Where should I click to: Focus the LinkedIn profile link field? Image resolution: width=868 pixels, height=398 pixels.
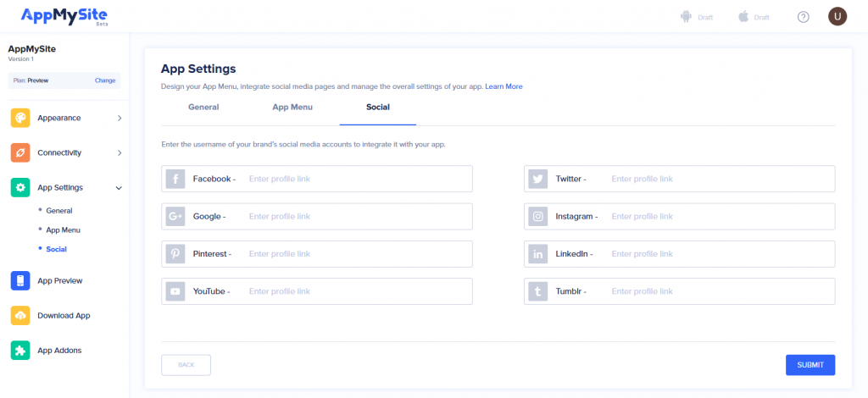[x=680, y=254]
